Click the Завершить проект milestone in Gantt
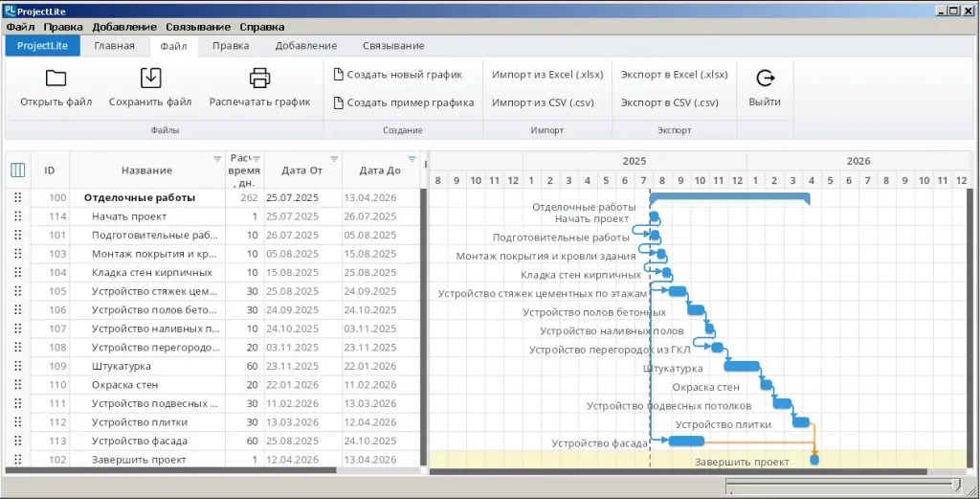This screenshot has height=499, width=980. 814,460
